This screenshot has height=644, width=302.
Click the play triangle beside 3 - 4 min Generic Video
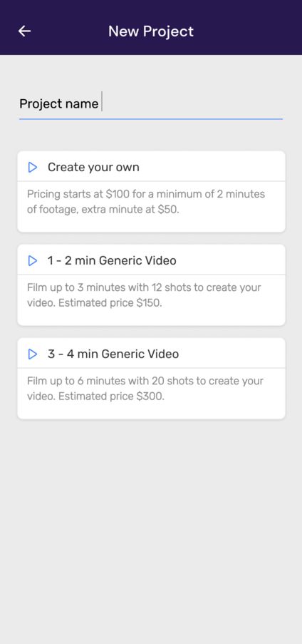click(x=33, y=354)
